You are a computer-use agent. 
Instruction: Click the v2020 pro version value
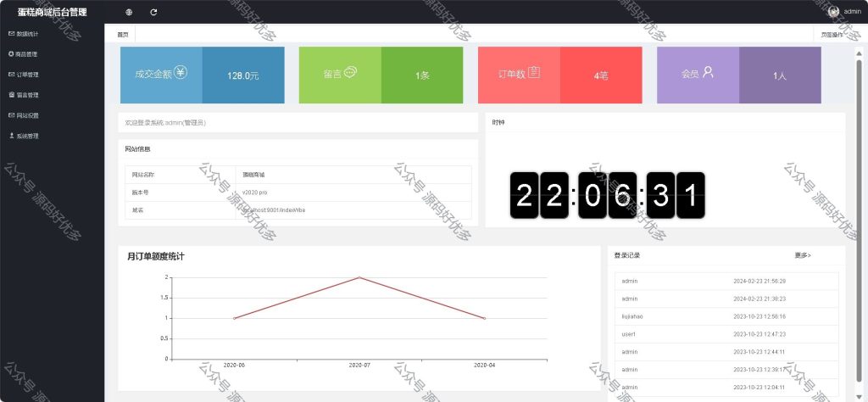(255, 193)
